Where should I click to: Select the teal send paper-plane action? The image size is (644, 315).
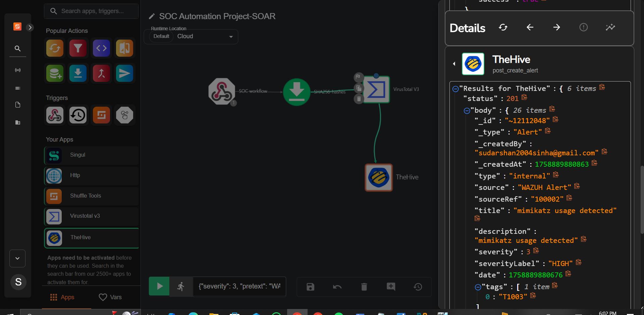tap(124, 73)
